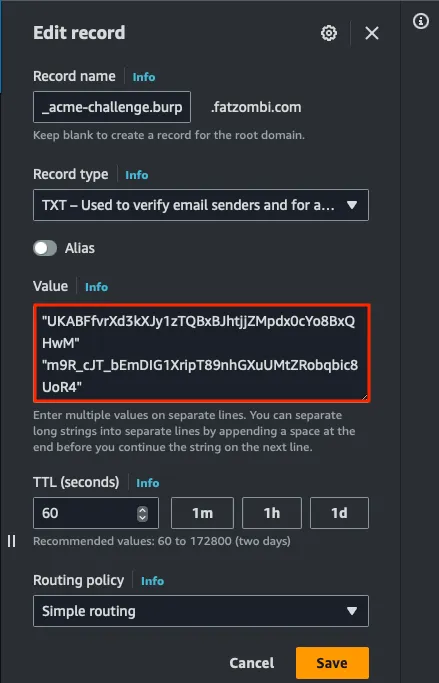Open the Record type dropdown
The height and width of the screenshot is (683, 439).
(x=201, y=205)
